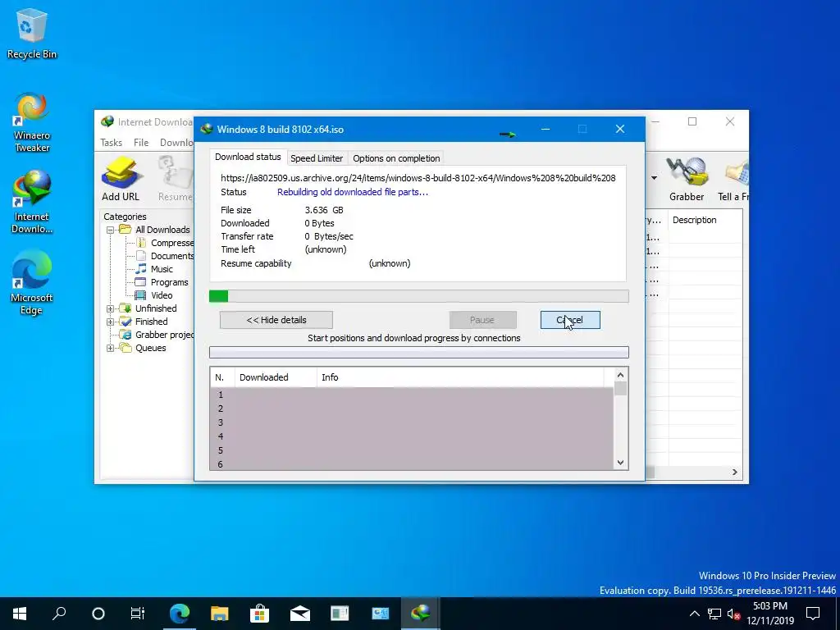The width and height of the screenshot is (840, 630).
Task: Click the network icon in system tray
Action: click(x=714, y=614)
